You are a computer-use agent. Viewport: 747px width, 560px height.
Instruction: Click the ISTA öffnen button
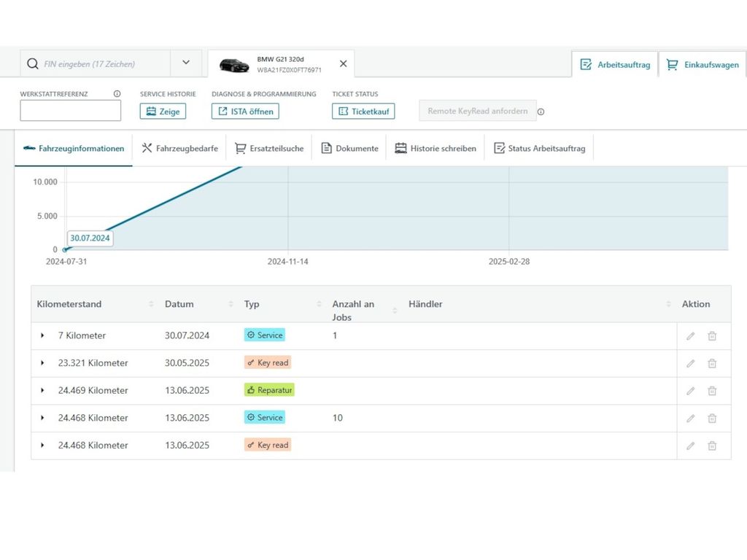pyautogui.click(x=245, y=112)
